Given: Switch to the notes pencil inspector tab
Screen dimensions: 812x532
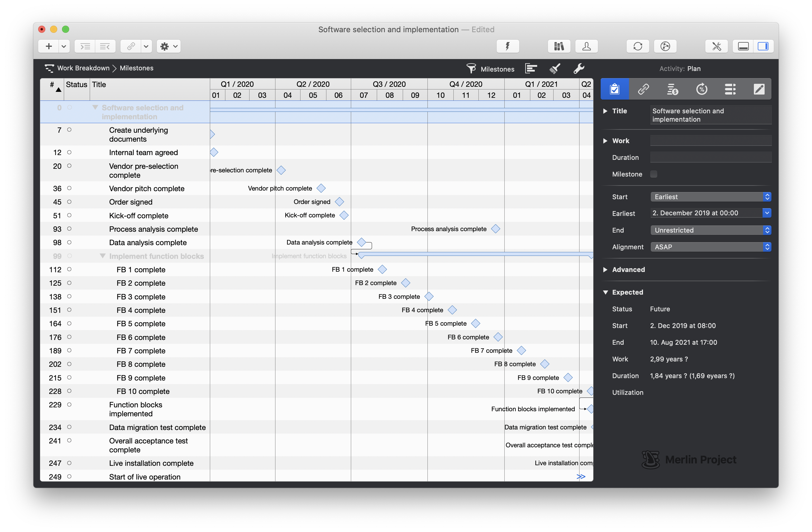Looking at the screenshot, I should (x=759, y=89).
